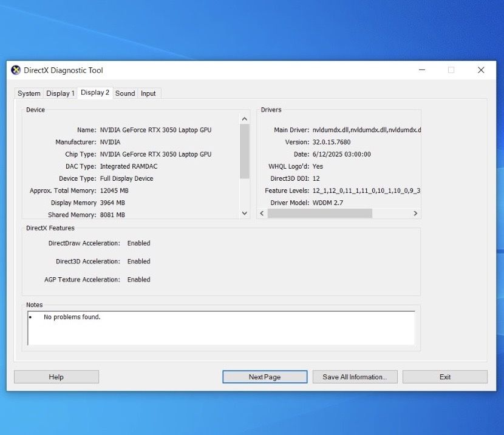Click the Drivers horizontal scrollbar thumb
Image resolution: width=504 pixels, height=435 pixels.
(320, 213)
